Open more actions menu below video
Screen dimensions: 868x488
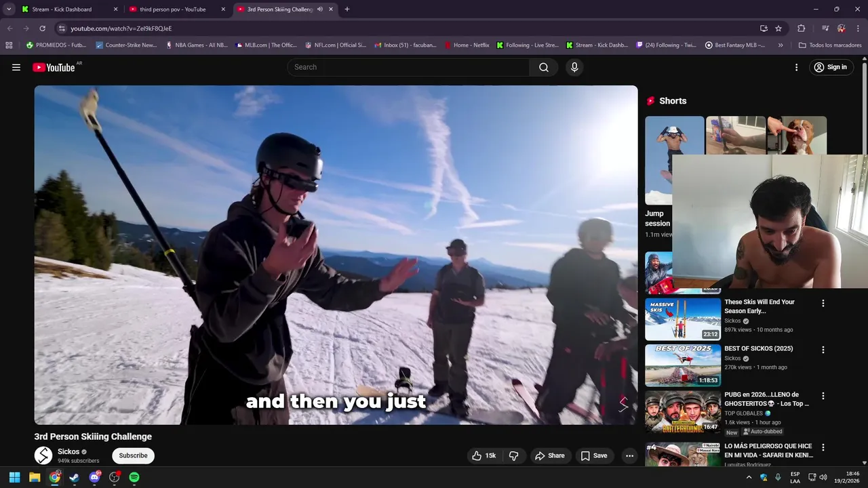pyautogui.click(x=629, y=455)
